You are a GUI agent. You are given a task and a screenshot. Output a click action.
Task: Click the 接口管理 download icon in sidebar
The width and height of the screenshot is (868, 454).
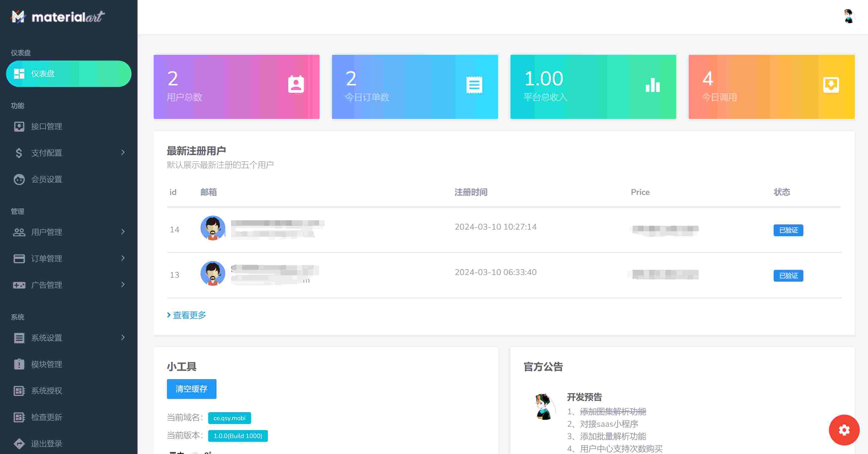point(19,126)
